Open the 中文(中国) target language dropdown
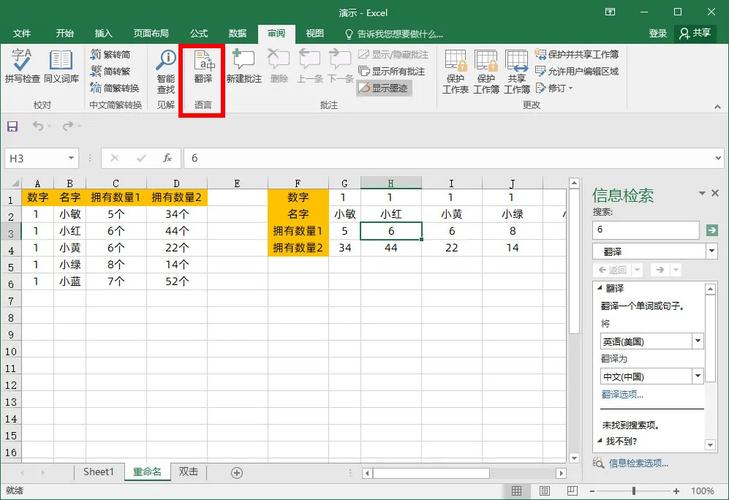This screenshot has height=500, width=729. tap(697, 376)
